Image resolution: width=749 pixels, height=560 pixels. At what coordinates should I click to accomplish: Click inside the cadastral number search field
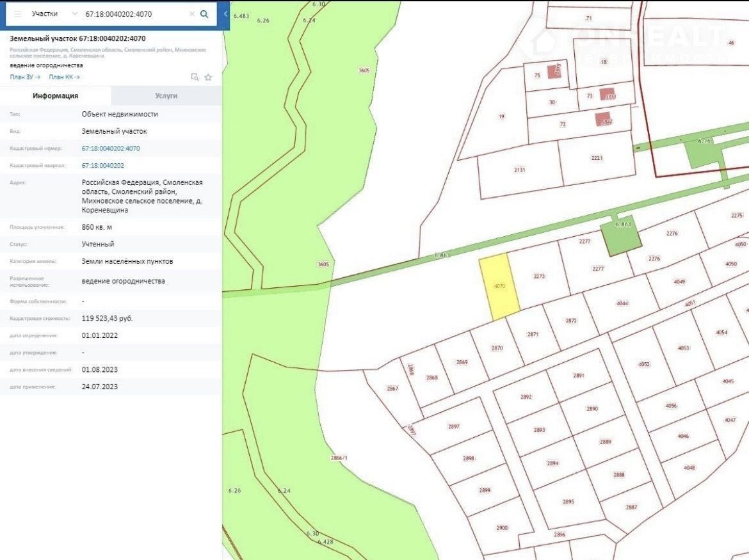134,13
